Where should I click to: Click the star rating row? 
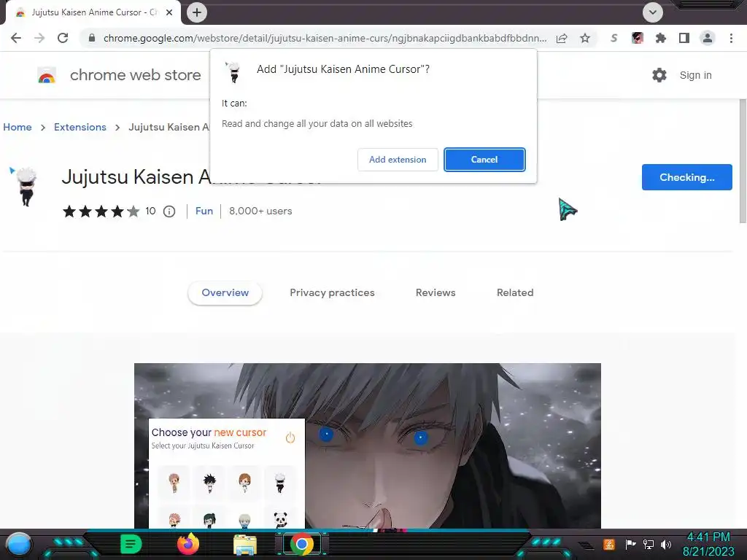point(101,211)
